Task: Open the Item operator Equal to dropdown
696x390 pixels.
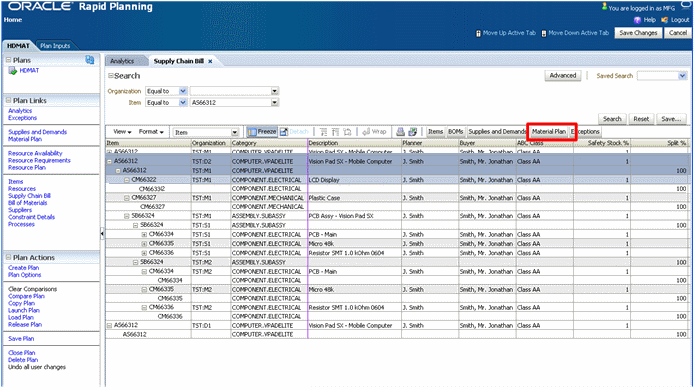Action: (x=182, y=102)
